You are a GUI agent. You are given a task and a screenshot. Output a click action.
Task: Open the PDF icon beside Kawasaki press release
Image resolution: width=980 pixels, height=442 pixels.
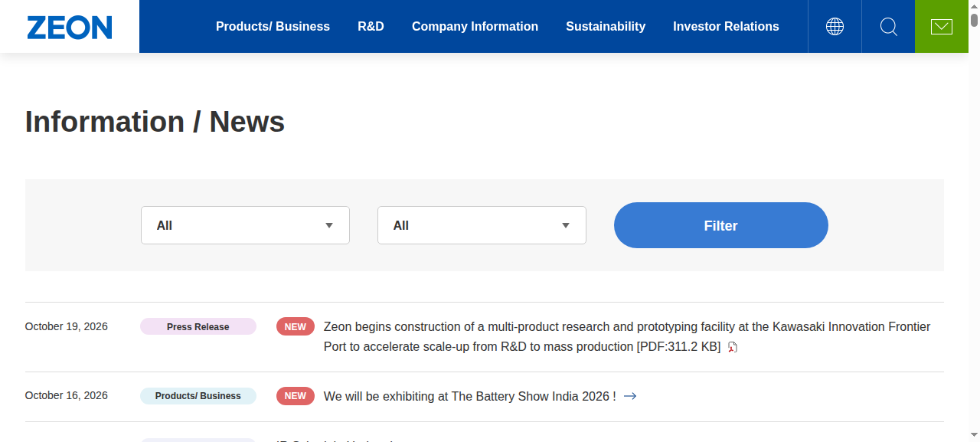click(x=732, y=347)
